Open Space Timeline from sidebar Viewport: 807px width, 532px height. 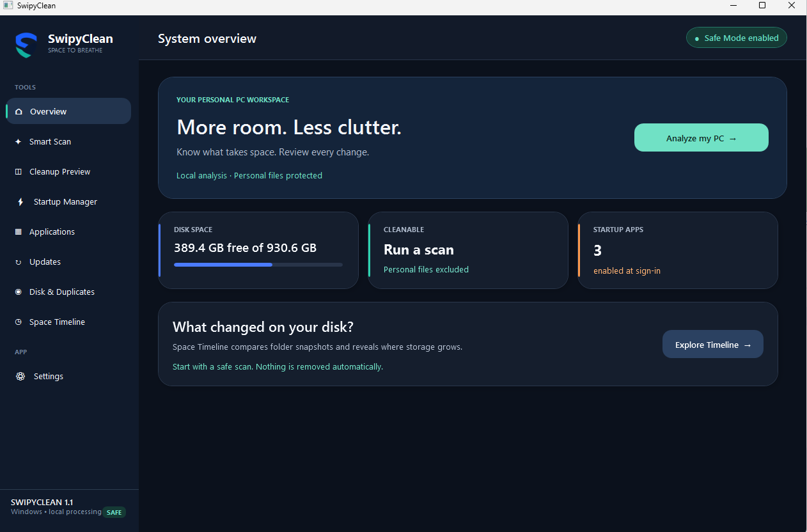pyautogui.click(x=68, y=322)
